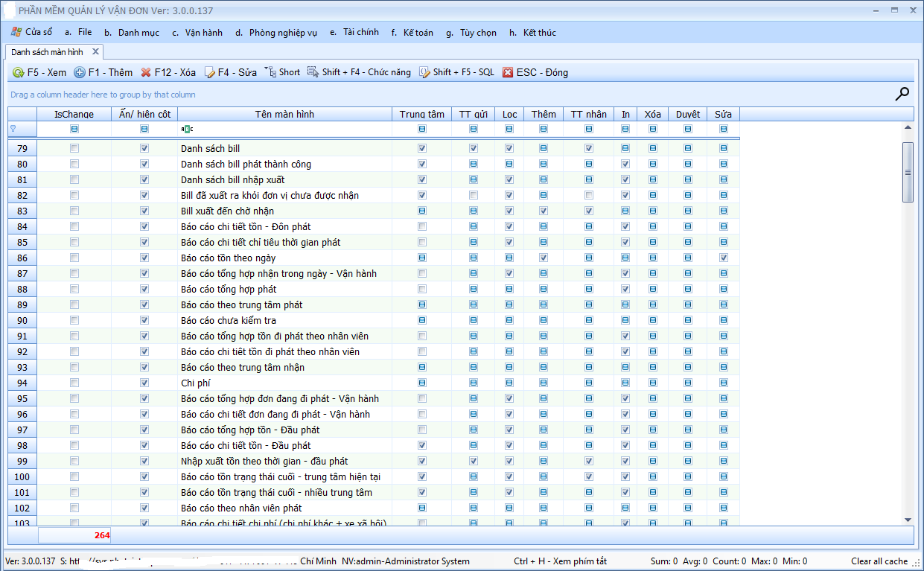The height and width of the screenshot is (571, 924).
Task: Open the Tùy chọn menu
Action: (471, 32)
